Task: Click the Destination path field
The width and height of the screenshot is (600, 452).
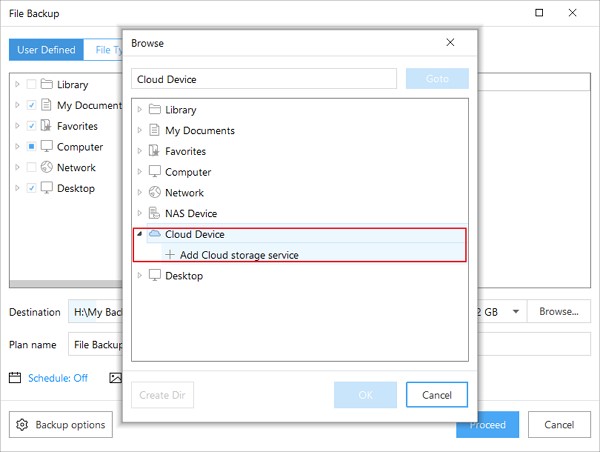Action: pos(95,312)
